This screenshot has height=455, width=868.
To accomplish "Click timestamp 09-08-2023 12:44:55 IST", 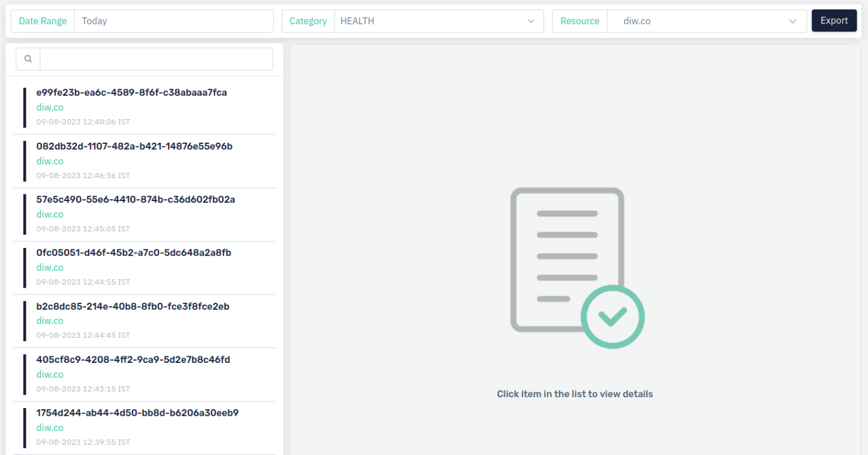I will [83, 282].
